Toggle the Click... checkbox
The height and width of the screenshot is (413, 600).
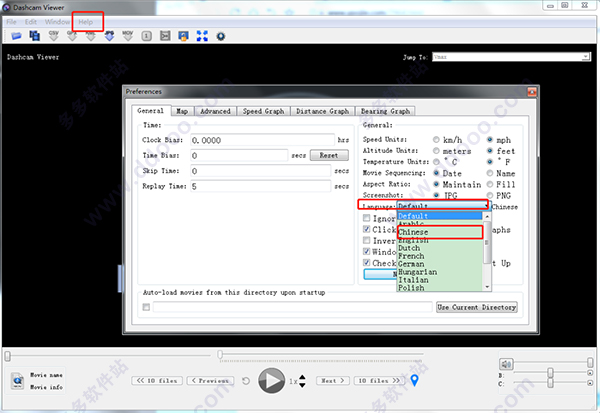pos(367,229)
